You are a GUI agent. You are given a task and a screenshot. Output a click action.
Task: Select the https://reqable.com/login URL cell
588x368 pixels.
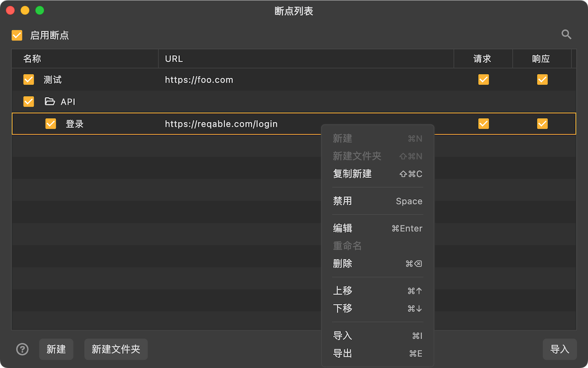point(221,124)
